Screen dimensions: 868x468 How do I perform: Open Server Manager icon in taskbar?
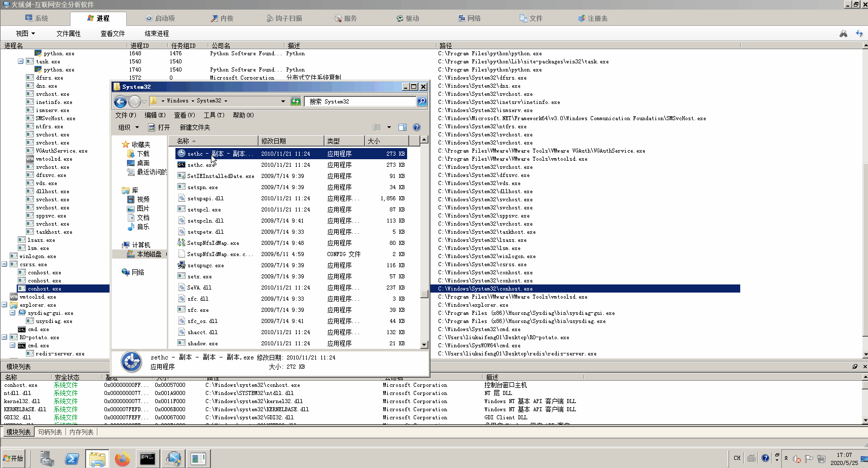[x=47, y=459]
